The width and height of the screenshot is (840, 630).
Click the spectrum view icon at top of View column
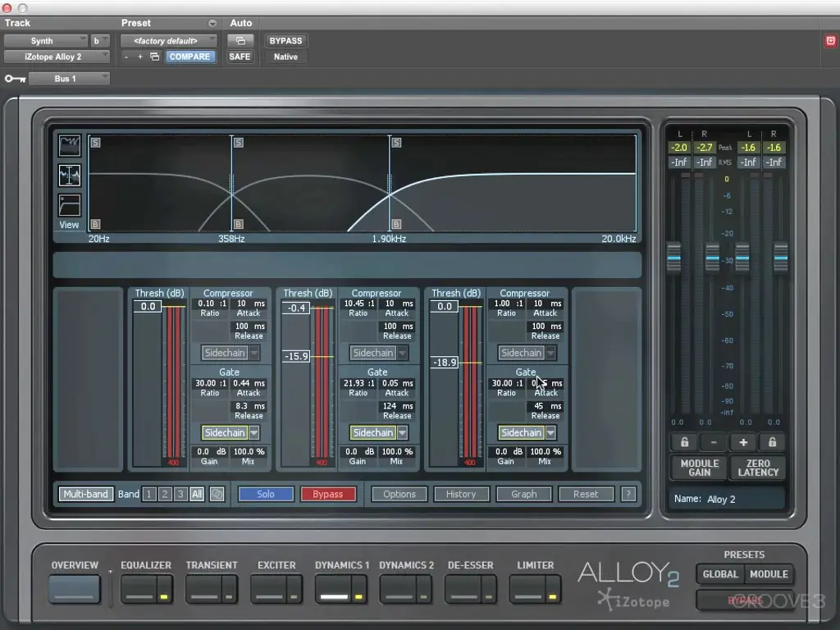coord(70,145)
